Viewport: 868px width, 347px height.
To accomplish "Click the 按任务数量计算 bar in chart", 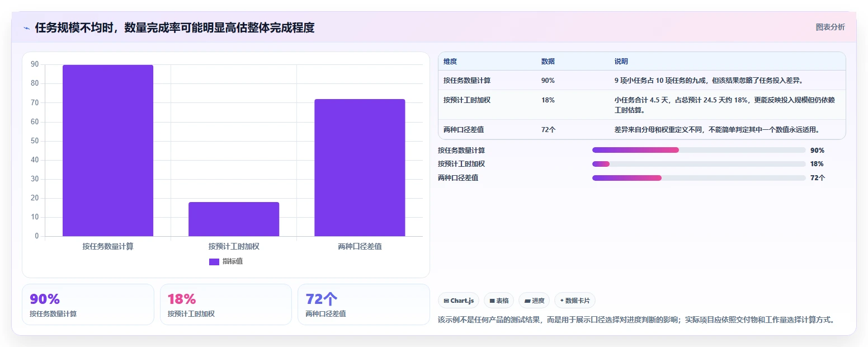I will pos(108,151).
